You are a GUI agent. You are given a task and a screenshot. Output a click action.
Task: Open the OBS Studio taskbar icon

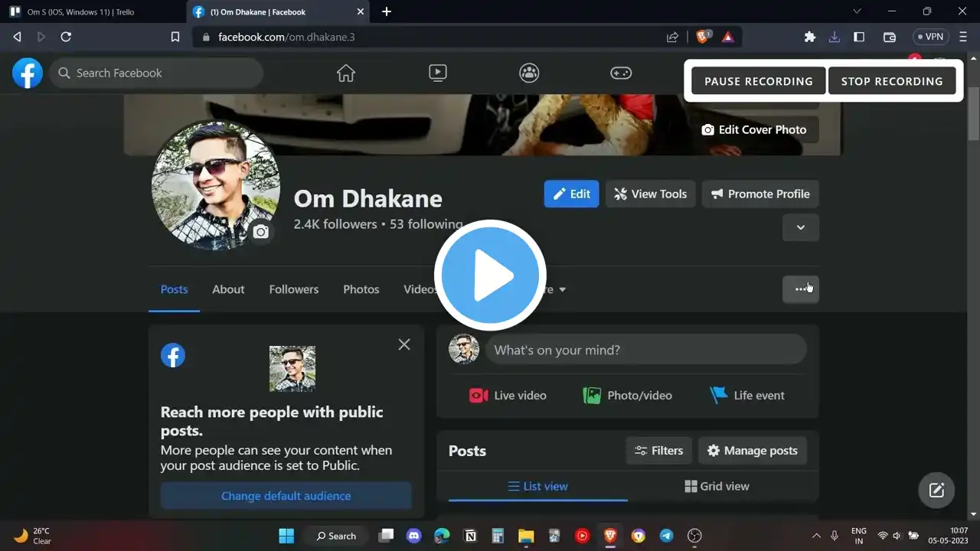[x=695, y=536]
